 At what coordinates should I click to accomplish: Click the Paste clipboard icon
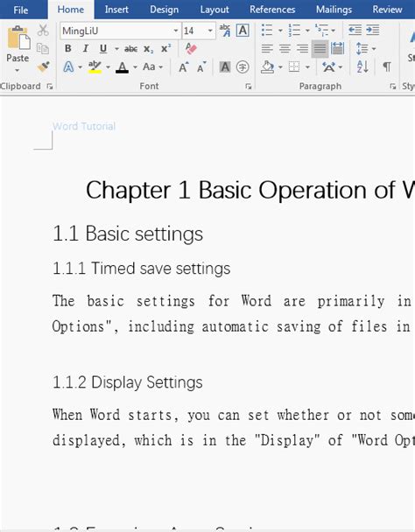[x=18, y=38]
